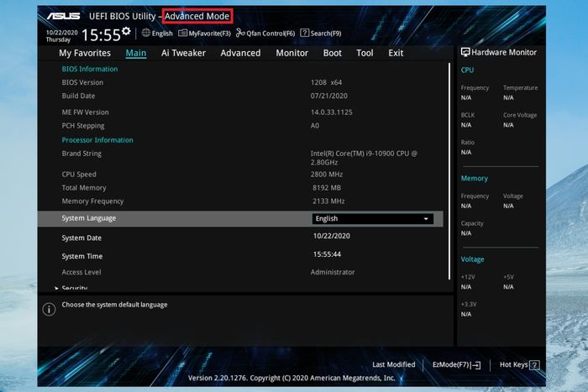Click the BCLK label in Hardware Monitor
This screenshot has width=588, height=392.
tap(468, 115)
